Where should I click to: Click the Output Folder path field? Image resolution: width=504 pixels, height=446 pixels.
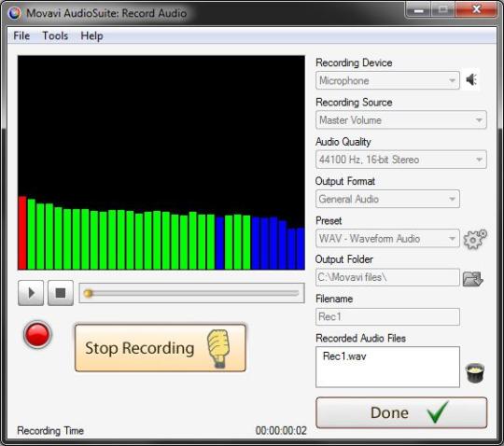pyautogui.click(x=387, y=277)
